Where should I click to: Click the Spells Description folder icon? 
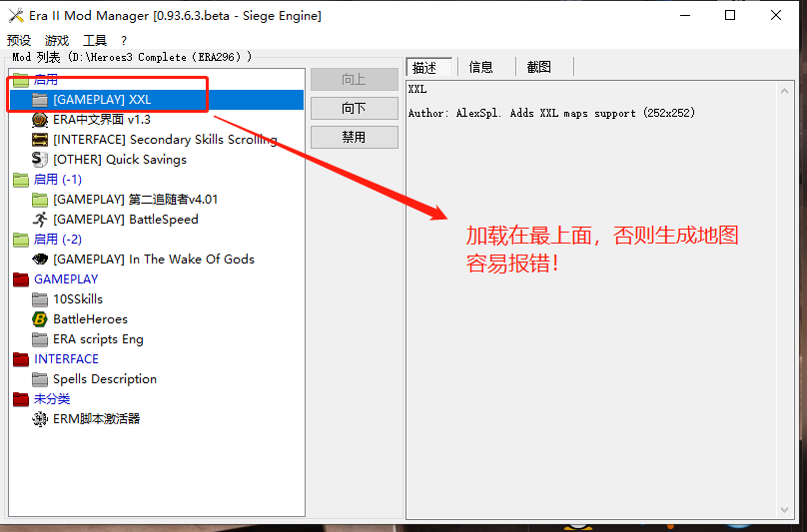click(x=40, y=379)
